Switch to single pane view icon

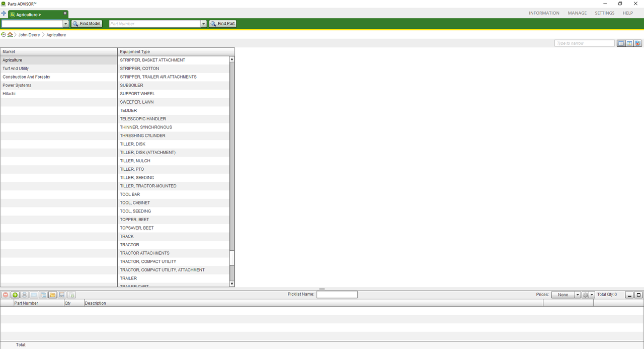[x=621, y=43]
